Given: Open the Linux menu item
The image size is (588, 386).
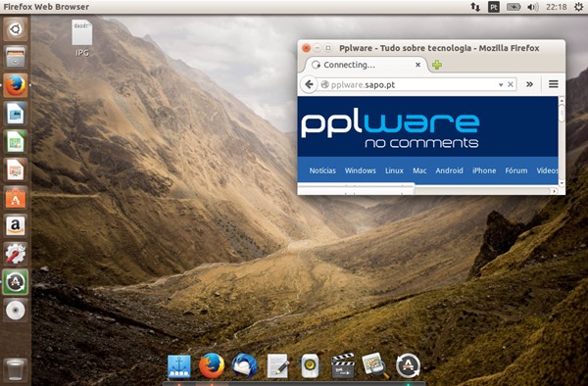Looking at the screenshot, I should (394, 170).
